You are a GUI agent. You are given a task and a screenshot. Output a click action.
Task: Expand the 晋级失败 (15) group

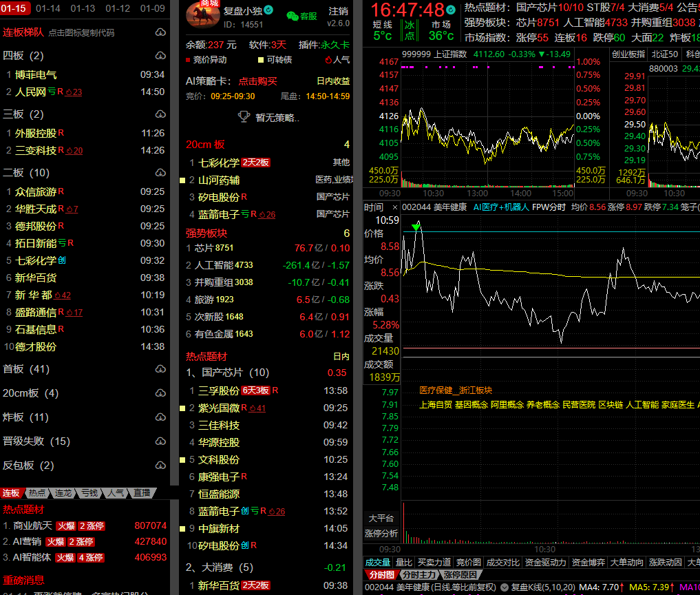(x=36, y=441)
